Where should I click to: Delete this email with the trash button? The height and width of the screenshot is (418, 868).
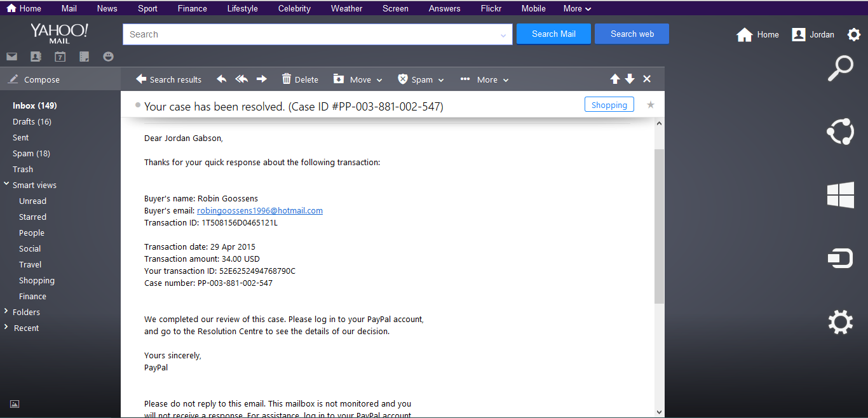coord(300,79)
